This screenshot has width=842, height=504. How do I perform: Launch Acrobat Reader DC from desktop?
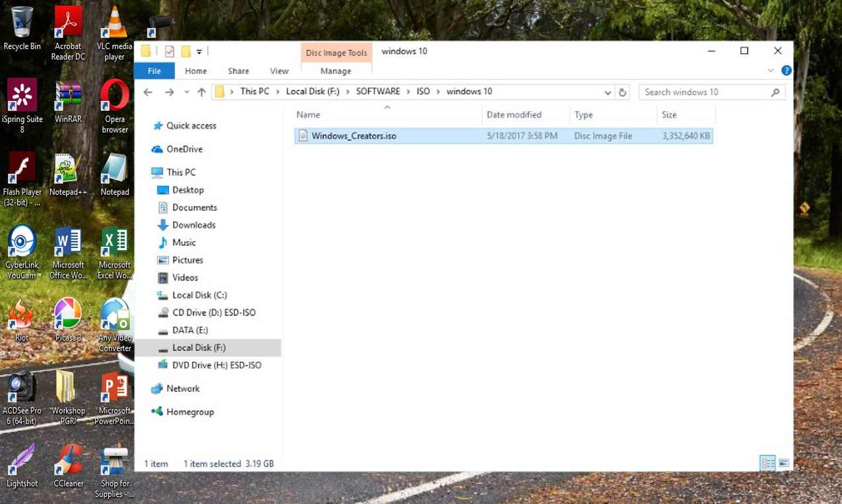[68, 33]
